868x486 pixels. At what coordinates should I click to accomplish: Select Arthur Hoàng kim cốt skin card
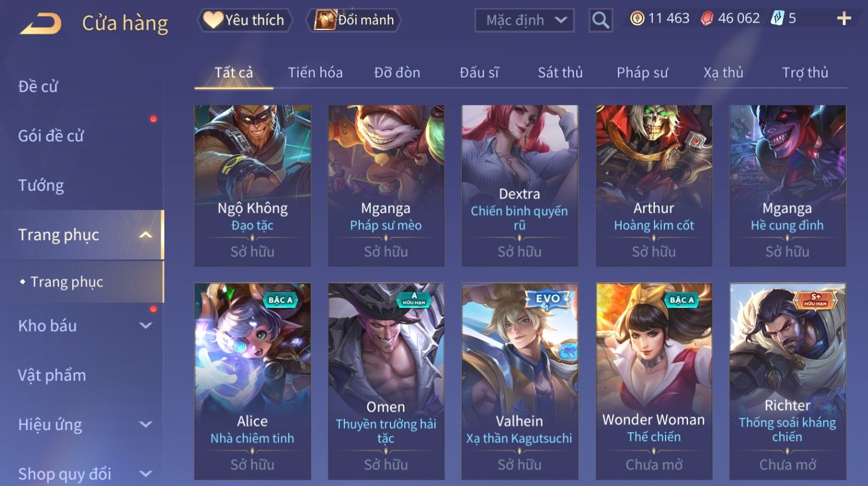pyautogui.click(x=653, y=186)
